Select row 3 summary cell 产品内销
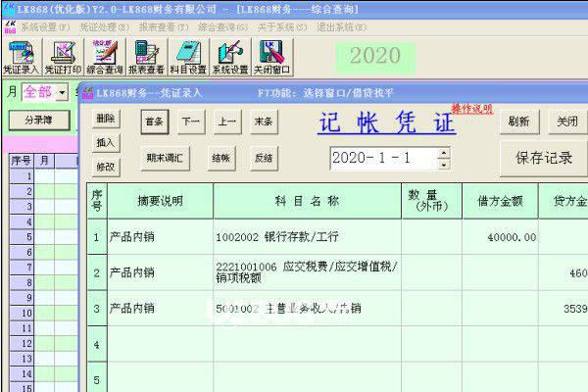The image size is (588, 392). pyautogui.click(x=160, y=309)
